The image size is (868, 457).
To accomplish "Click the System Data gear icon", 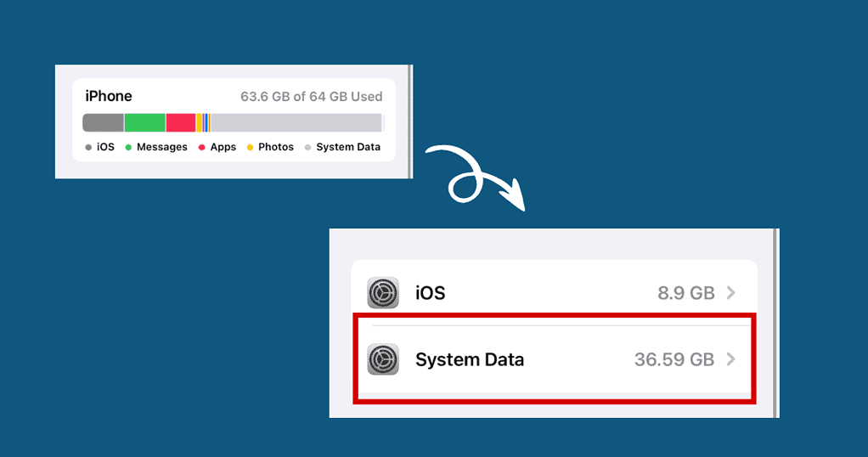I will pyautogui.click(x=383, y=359).
